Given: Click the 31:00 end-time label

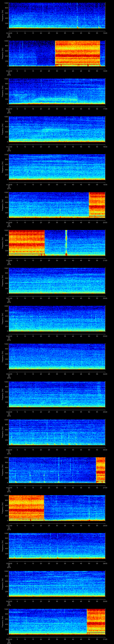Looking at the screenshot, I should [105, 639].
